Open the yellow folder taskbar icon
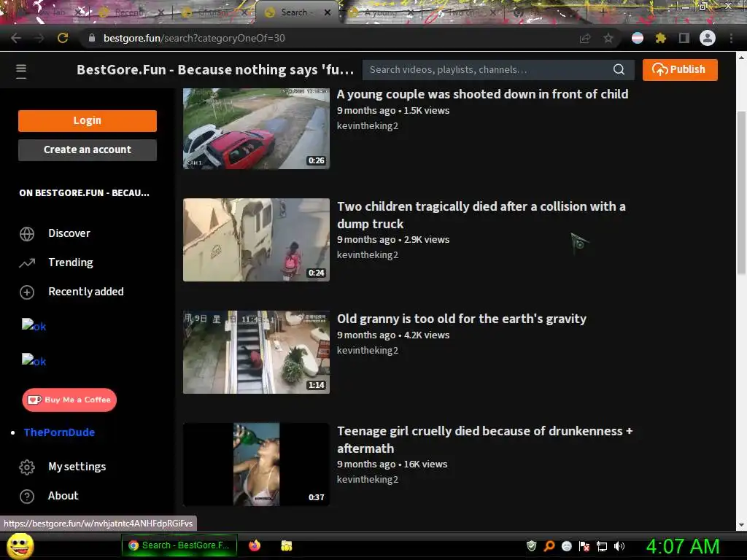Screen dimensions: 747x560 286,545
